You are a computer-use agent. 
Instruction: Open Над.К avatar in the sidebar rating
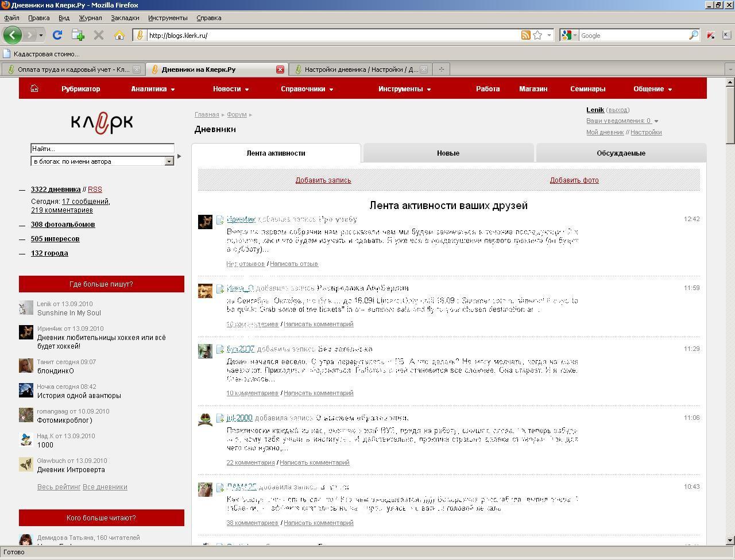tap(26, 440)
